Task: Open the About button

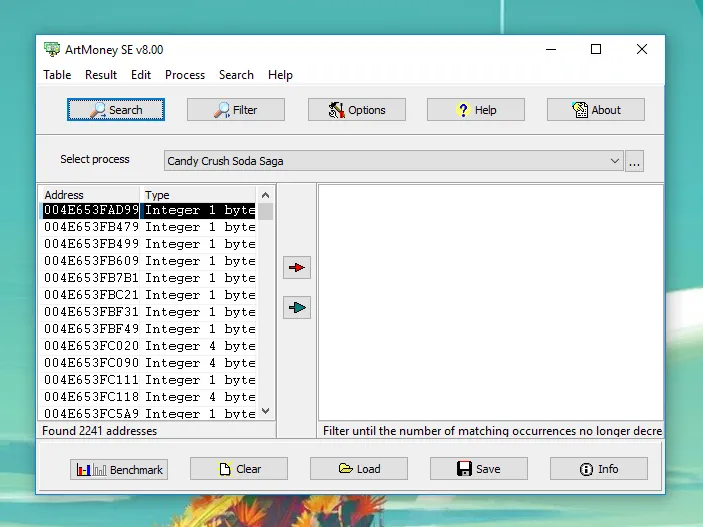Action: pyautogui.click(x=596, y=110)
